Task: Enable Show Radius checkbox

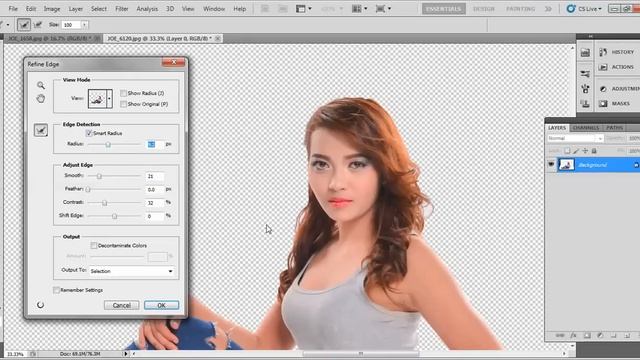Action: click(x=123, y=93)
